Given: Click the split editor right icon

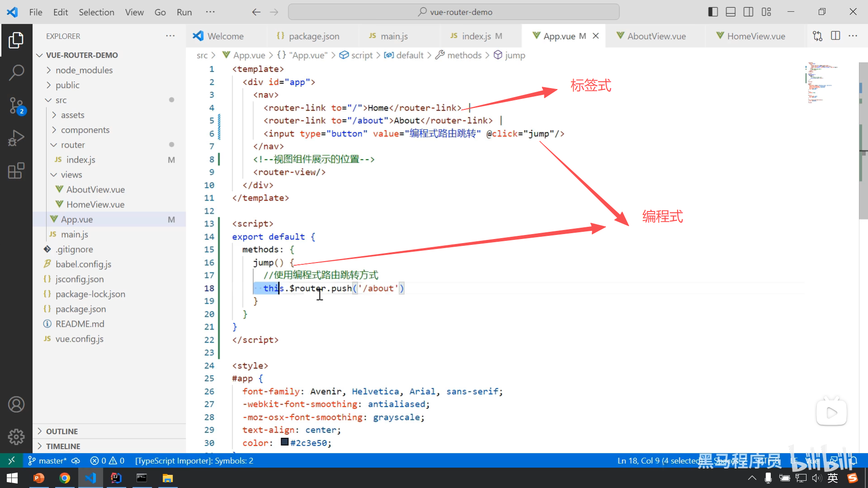Looking at the screenshot, I should pyautogui.click(x=835, y=36).
